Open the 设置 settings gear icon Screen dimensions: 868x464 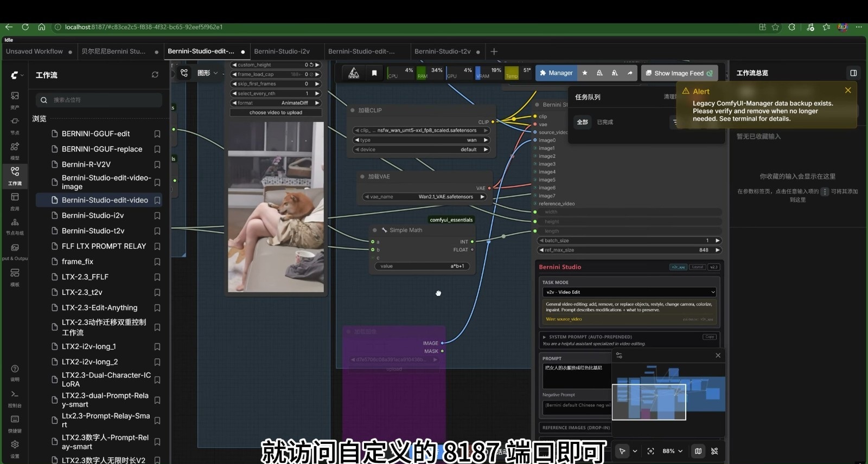click(15, 449)
